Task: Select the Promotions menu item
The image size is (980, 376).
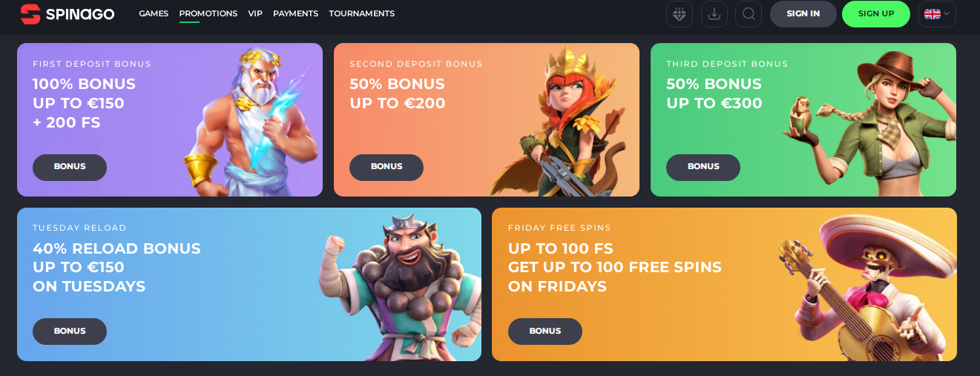Action: click(x=208, y=13)
